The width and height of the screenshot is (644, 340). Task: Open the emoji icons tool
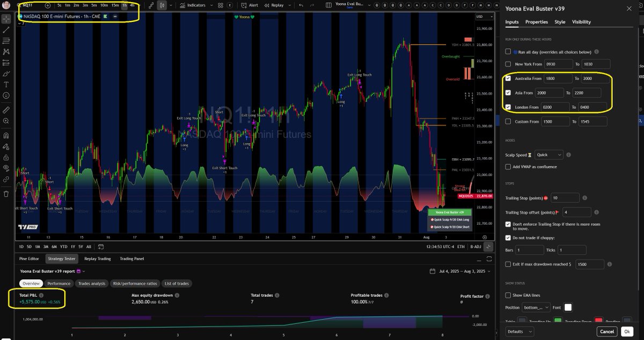[6, 95]
